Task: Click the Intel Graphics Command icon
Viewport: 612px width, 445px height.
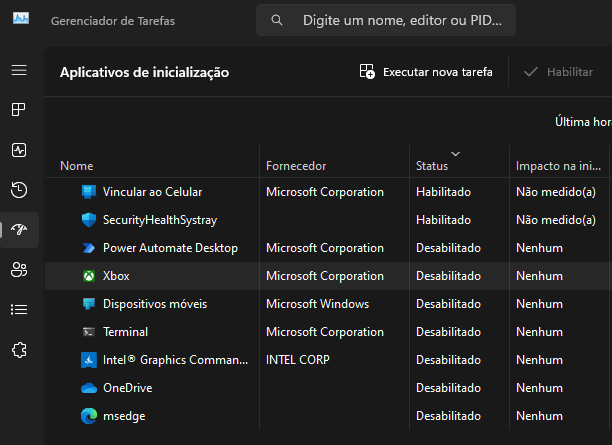Action: tap(89, 360)
